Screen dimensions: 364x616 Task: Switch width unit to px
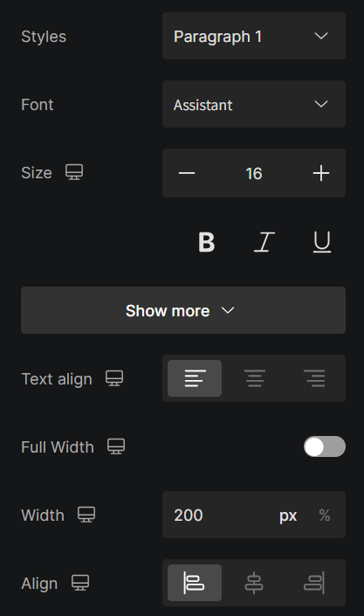288,515
